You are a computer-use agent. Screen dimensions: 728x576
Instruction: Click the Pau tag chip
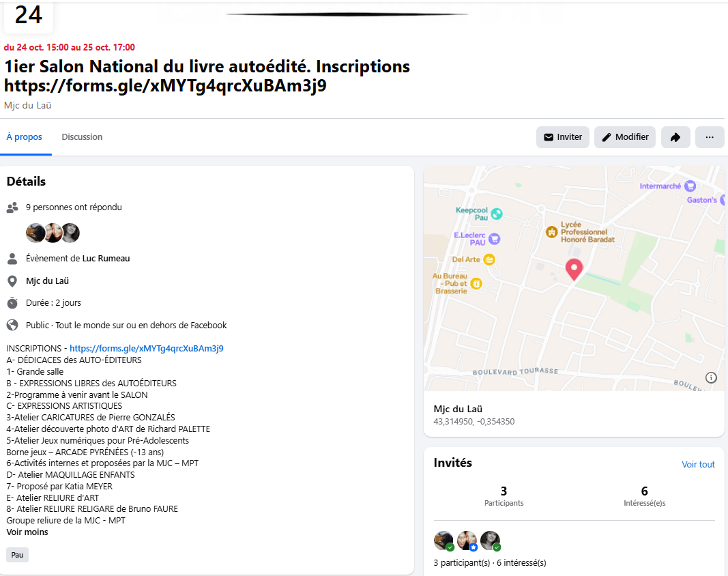point(17,555)
